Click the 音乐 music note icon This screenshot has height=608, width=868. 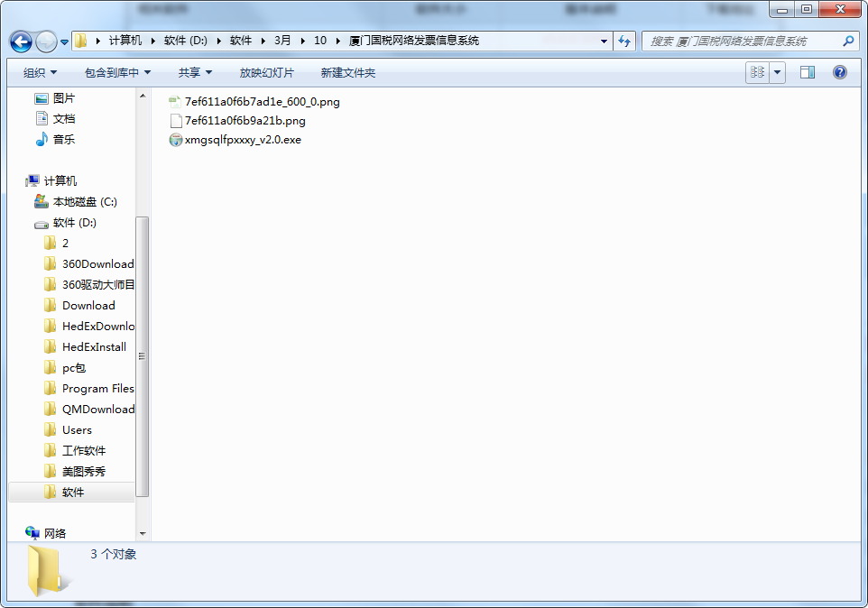42,139
